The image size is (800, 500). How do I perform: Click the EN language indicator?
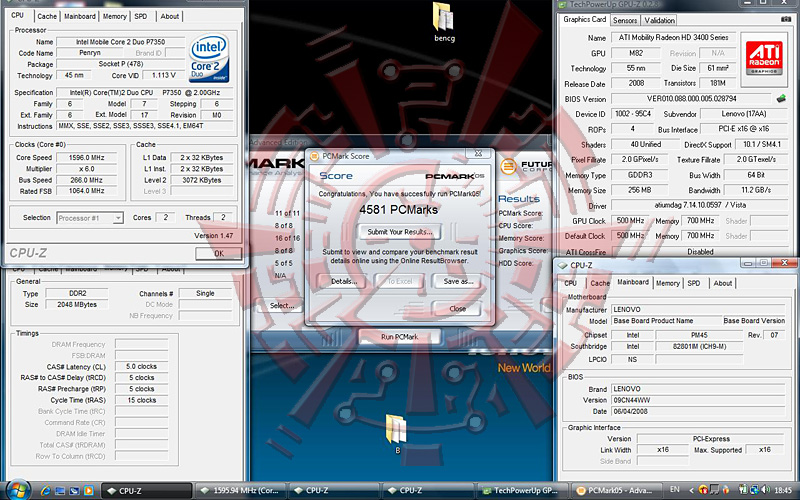point(674,490)
